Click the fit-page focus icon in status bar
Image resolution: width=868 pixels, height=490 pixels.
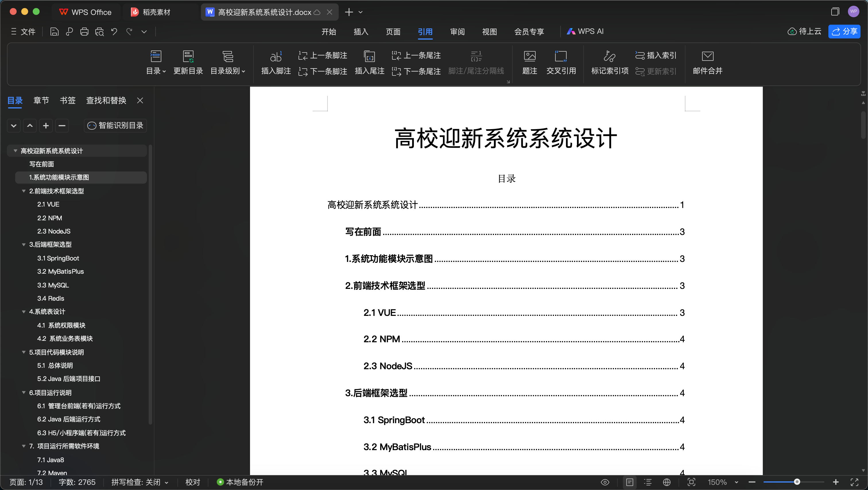pos(691,482)
